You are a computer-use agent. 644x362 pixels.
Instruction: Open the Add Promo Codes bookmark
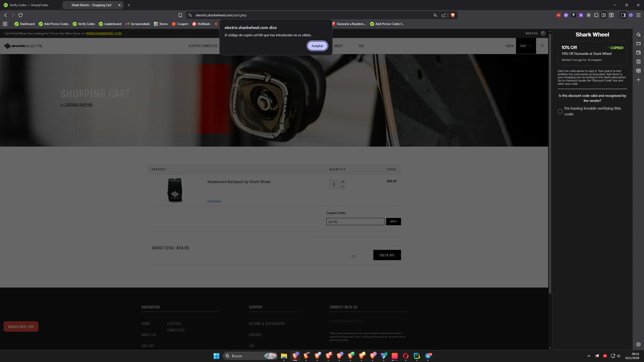point(54,24)
